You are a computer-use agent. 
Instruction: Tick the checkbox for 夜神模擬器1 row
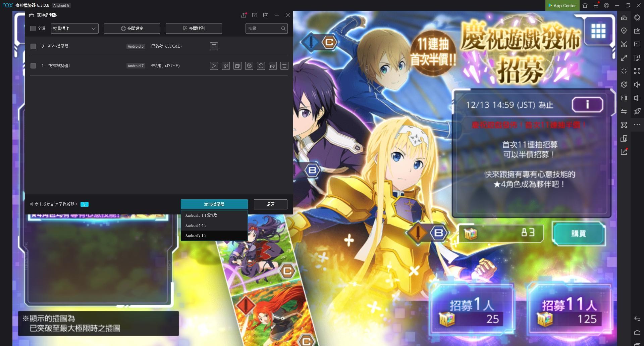[x=33, y=66]
